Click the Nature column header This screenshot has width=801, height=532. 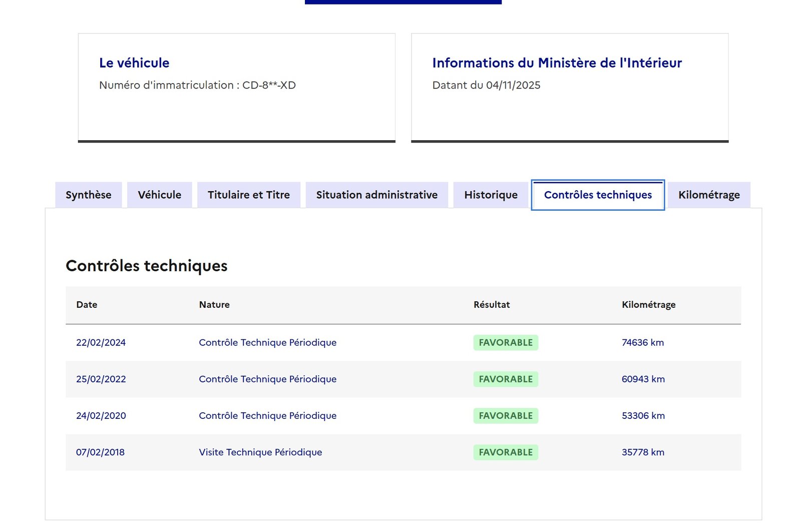[214, 305]
